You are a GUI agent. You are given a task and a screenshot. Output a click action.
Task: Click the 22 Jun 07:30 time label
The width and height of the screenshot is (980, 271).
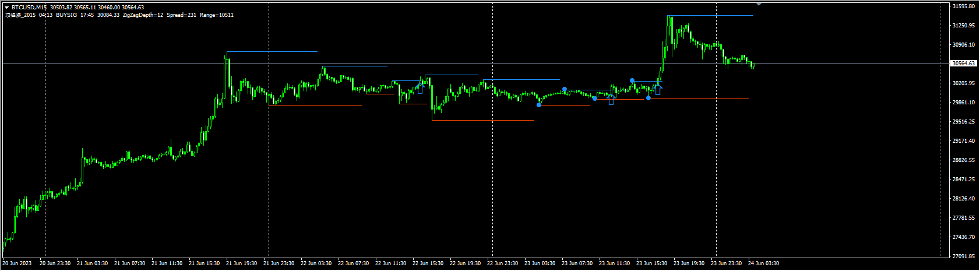(x=353, y=263)
